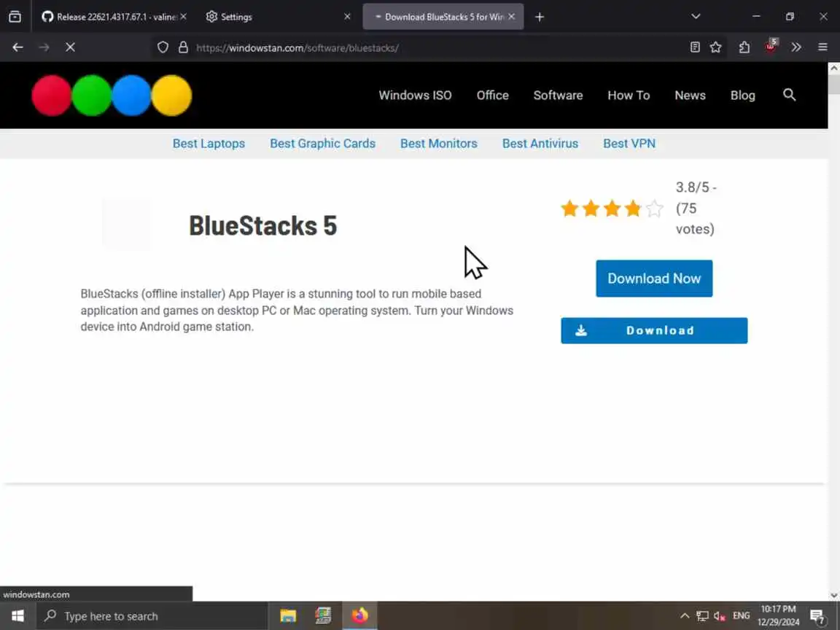This screenshot has height=630, width=840.
Task: Go back with the browser back arrow
Action: point(17,47)
